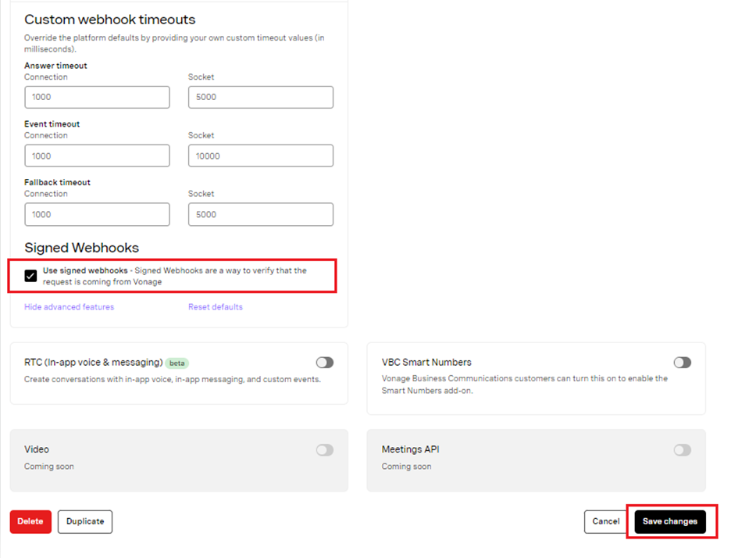Uncheck the Use signed webhooks checkbox

pyautogui.click(x=30, y=276)
